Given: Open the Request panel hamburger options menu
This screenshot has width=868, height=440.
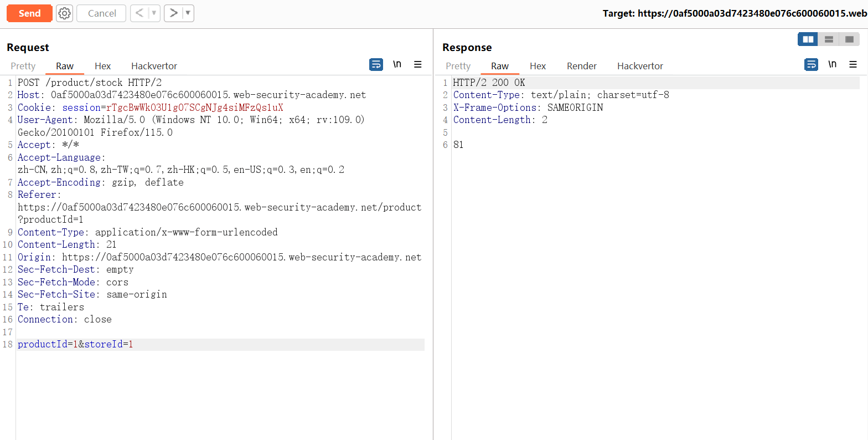Looking at the screenshot, I should pyautogui.click(x=418, y=65).
